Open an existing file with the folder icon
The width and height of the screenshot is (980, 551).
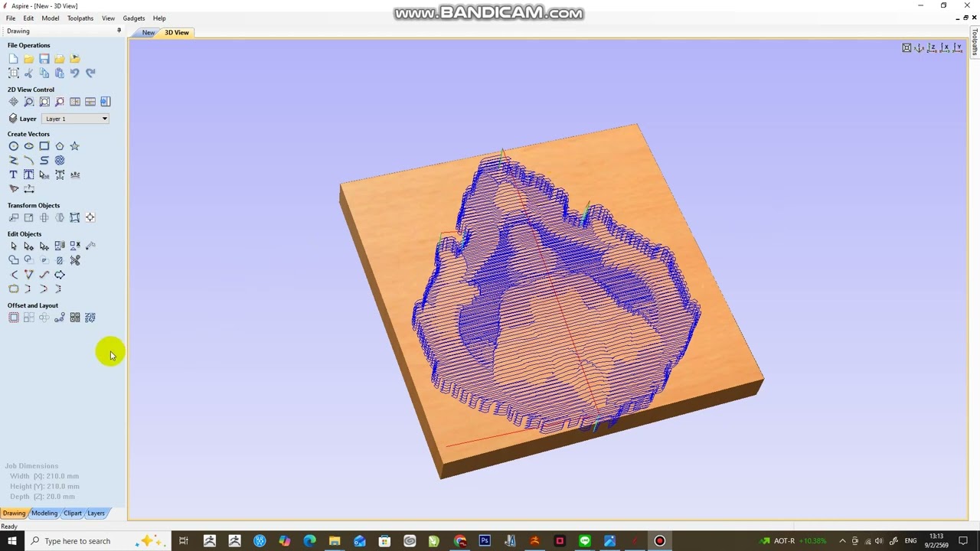pos(28,59)
